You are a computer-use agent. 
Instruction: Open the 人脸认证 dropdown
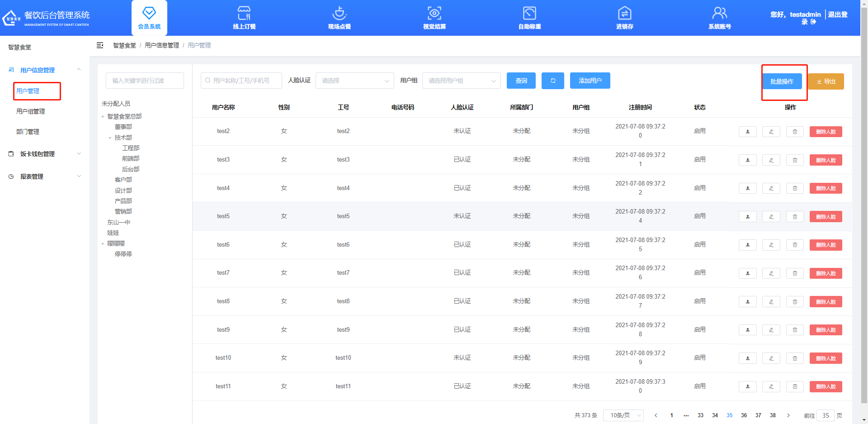[354, 81]
